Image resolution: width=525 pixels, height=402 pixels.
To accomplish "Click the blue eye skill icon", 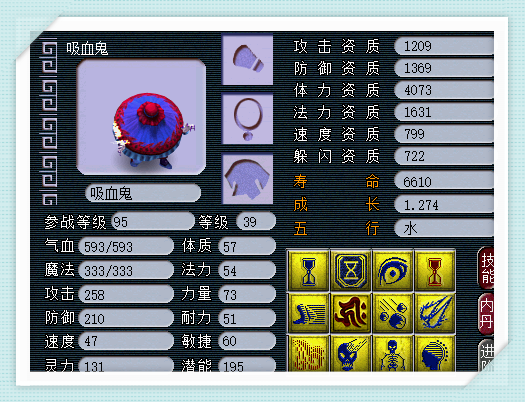I will (393, 270).
